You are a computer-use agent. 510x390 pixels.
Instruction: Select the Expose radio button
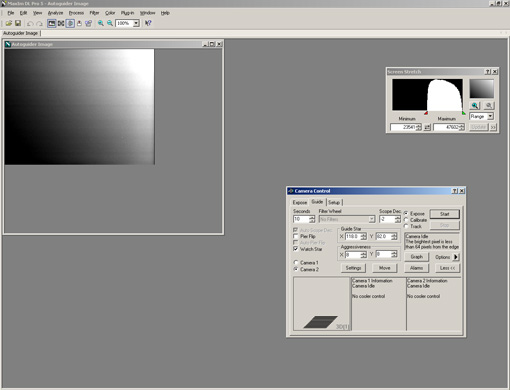click(x=406, y=213)
